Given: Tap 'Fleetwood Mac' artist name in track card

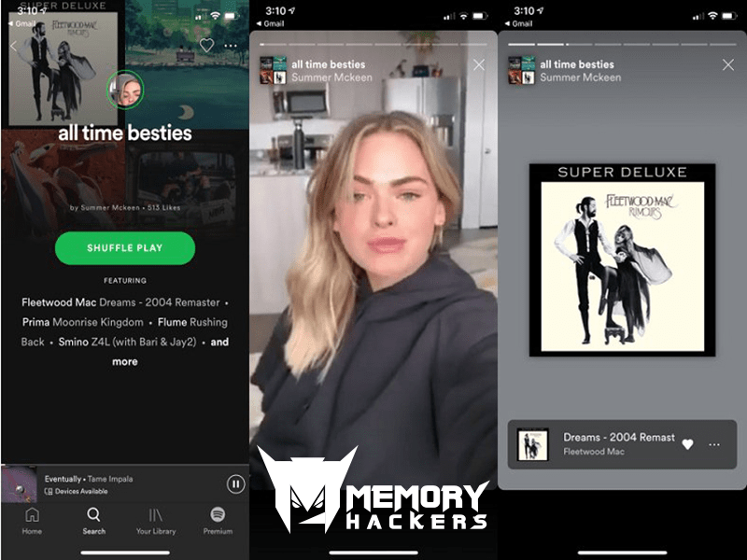Looking at the screenshot, I should [594, 452].
